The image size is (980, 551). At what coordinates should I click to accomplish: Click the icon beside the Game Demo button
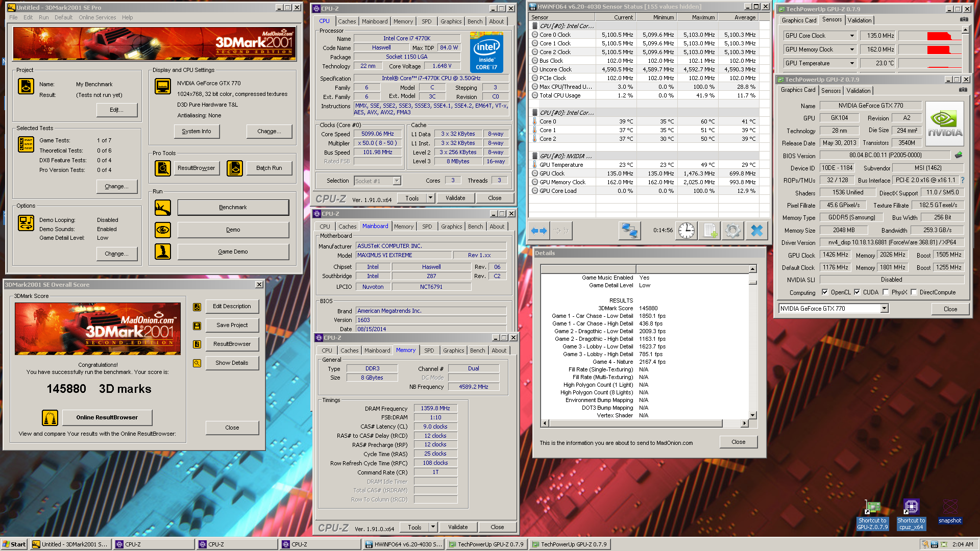pyautogui.click(x=163, y=252)
